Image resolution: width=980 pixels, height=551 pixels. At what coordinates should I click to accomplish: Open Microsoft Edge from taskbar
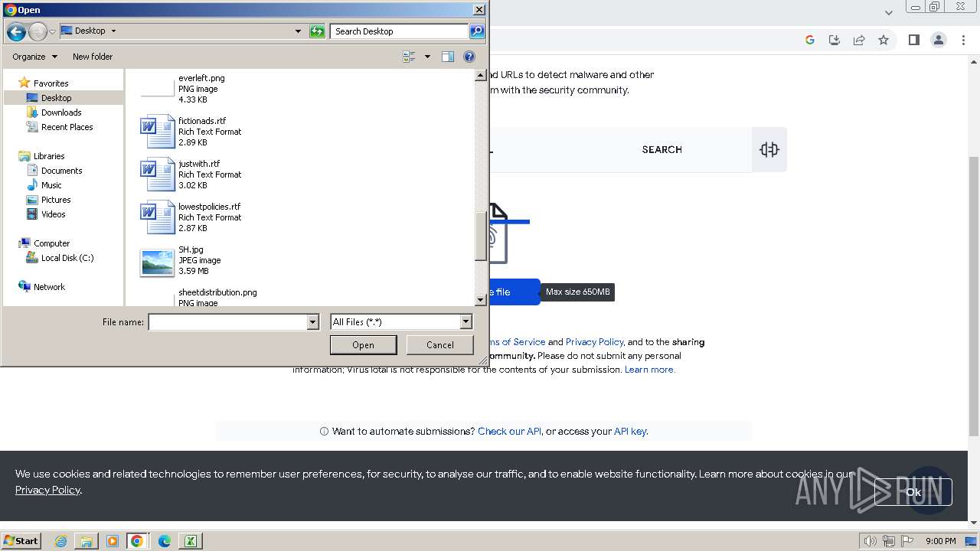[164, 541]
